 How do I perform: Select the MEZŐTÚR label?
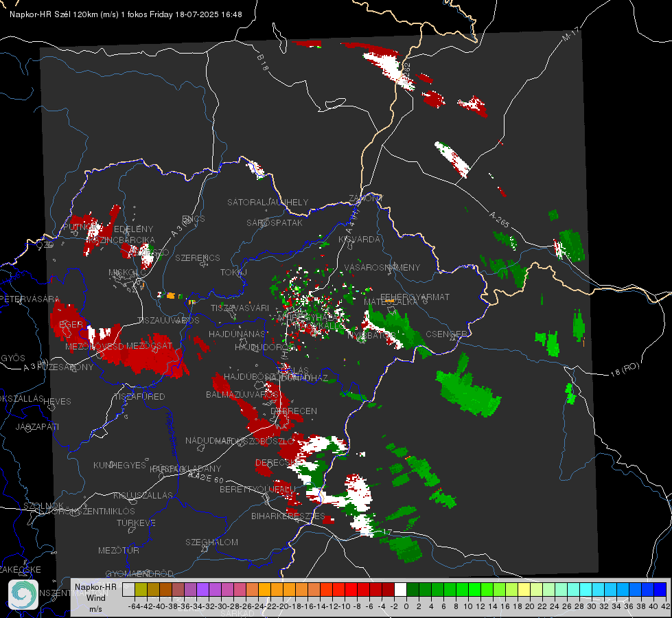(119, 550)
